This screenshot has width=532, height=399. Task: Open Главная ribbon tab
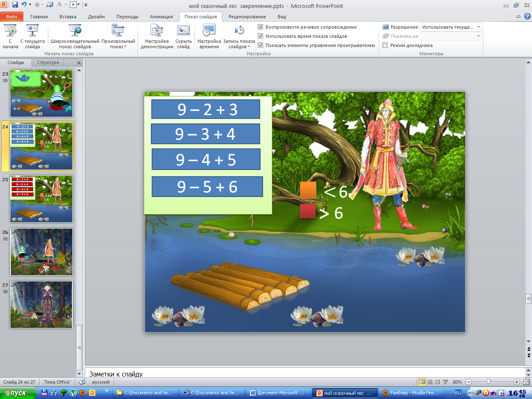[39, 17]
